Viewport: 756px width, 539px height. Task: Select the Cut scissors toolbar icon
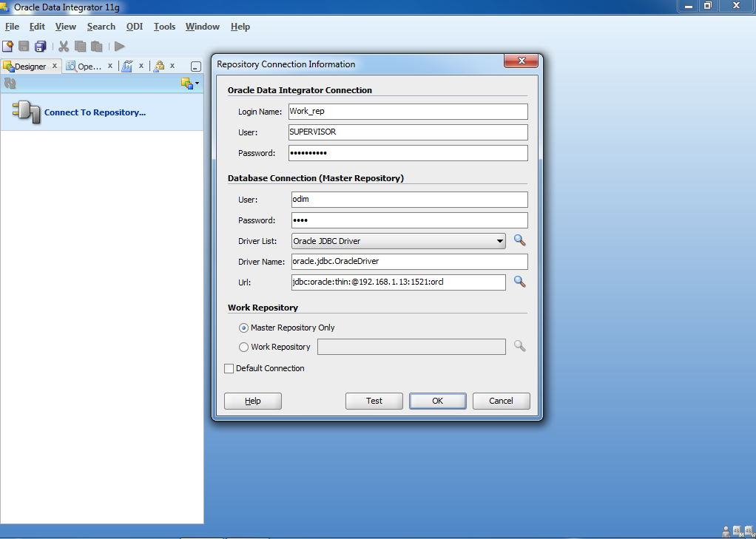click(63, 46)
